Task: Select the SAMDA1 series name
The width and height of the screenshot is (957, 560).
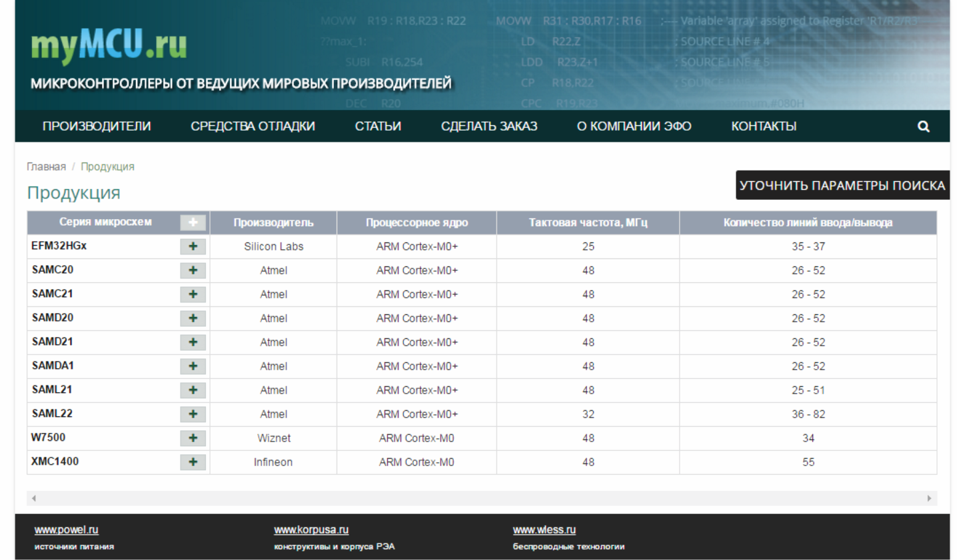Action: click(x=53, y=366)
